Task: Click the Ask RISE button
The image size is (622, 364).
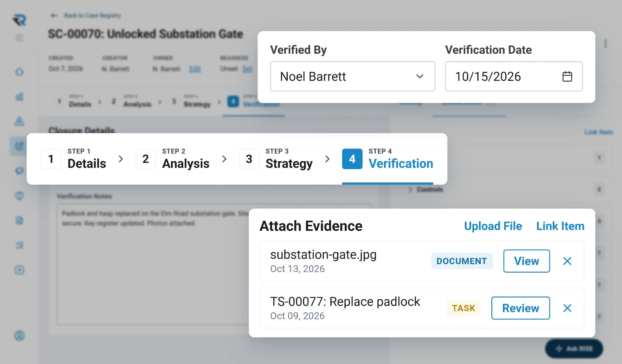Action: click(x=574, y=348)
